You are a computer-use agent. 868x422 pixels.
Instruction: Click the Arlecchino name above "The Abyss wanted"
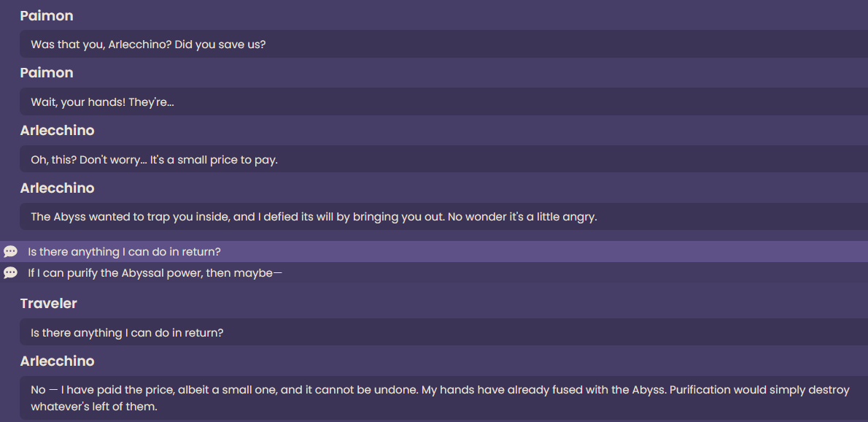point(57,188)
